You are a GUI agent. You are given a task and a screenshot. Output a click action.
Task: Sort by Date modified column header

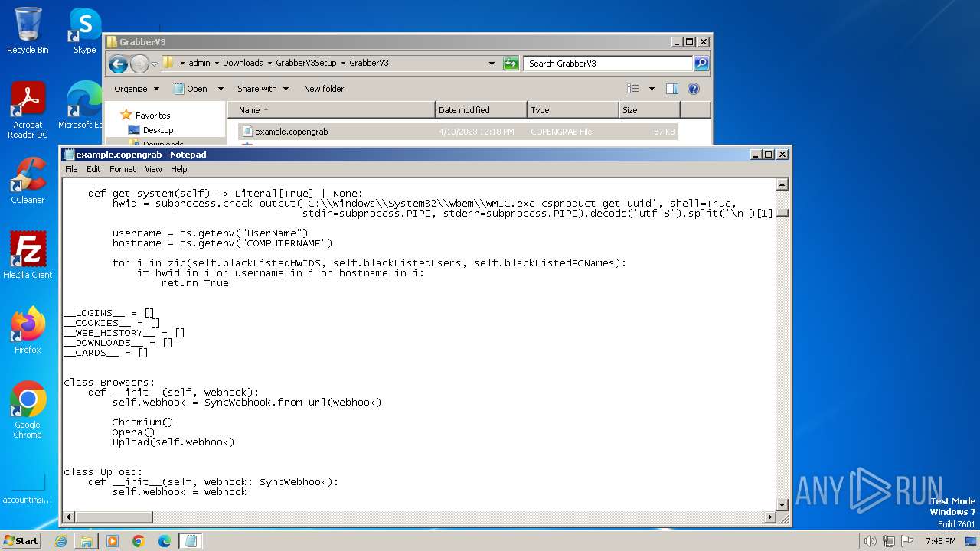coord(481,110)
